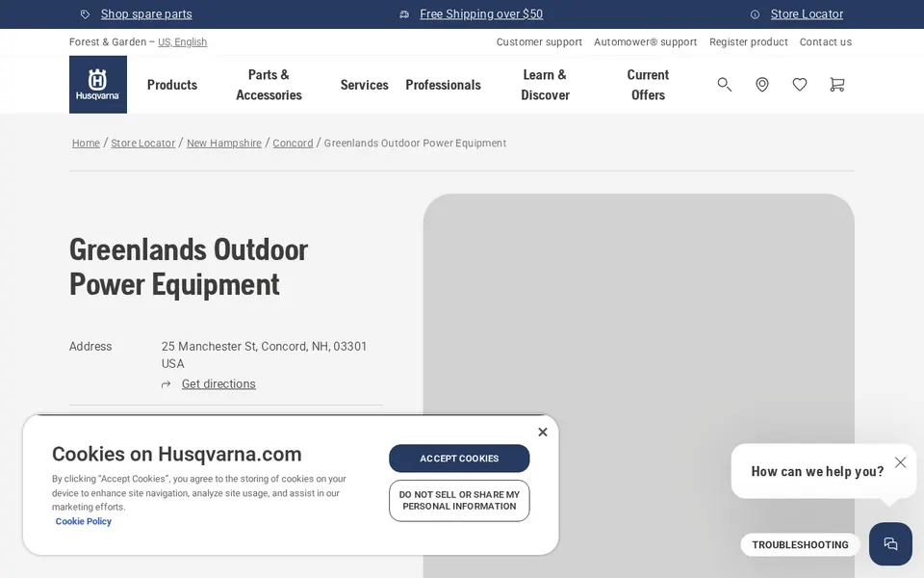Dismiss the 'How can we help you?' bubble

coord(901,462)
